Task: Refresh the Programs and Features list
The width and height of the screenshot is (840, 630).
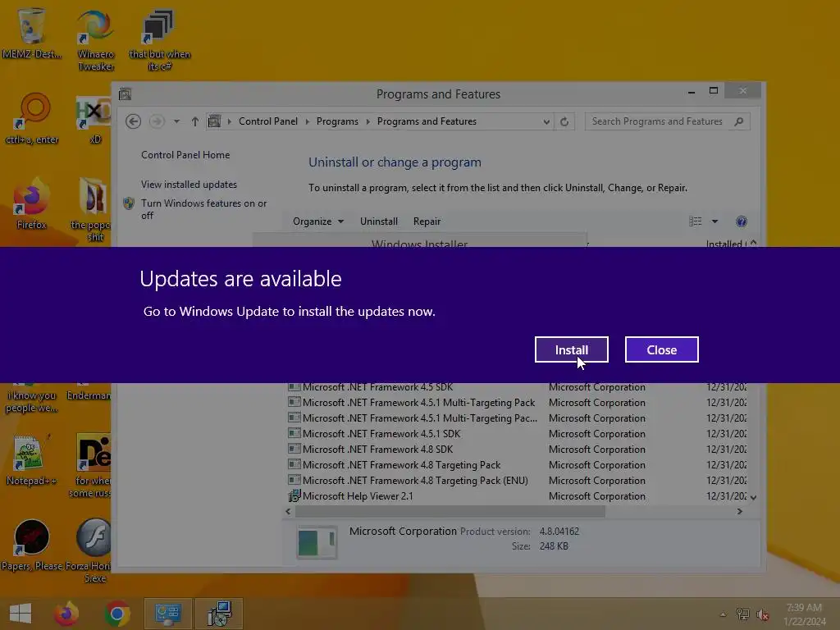Action: (x=564, y=121)
